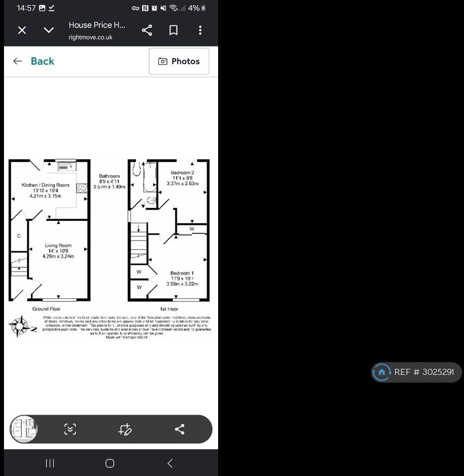The height and width of the screenshot is (476, 464).
Task: Tap the rightmove.co.uk address text
Action: (90, 37)
